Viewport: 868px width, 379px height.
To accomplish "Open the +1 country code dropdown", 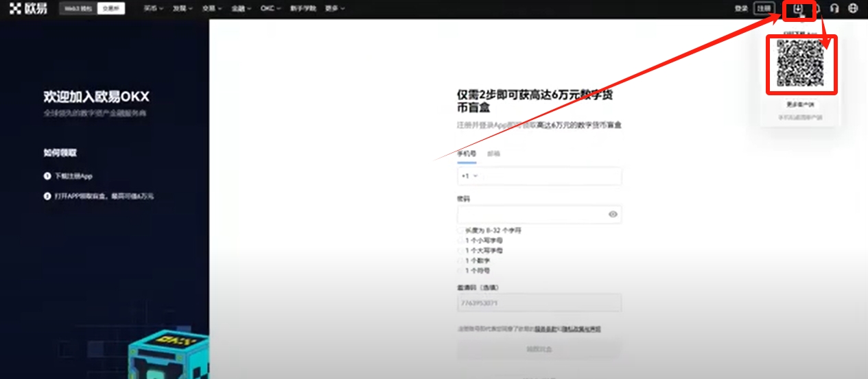I will point(469,176).
